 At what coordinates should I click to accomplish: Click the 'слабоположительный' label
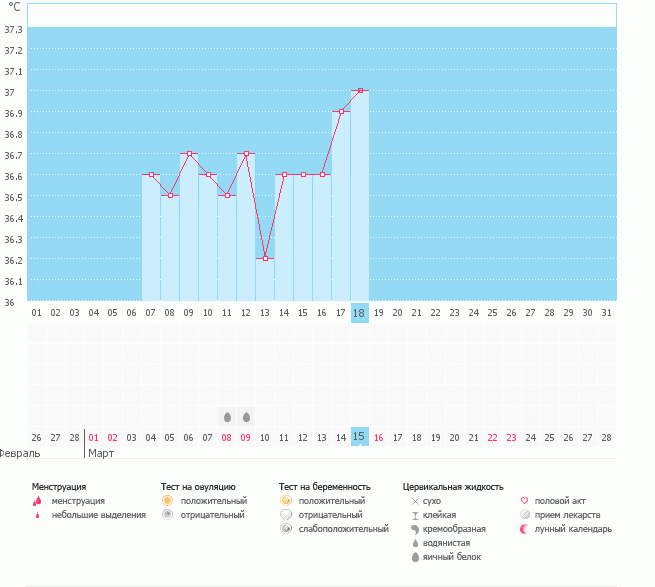[344, 529]
